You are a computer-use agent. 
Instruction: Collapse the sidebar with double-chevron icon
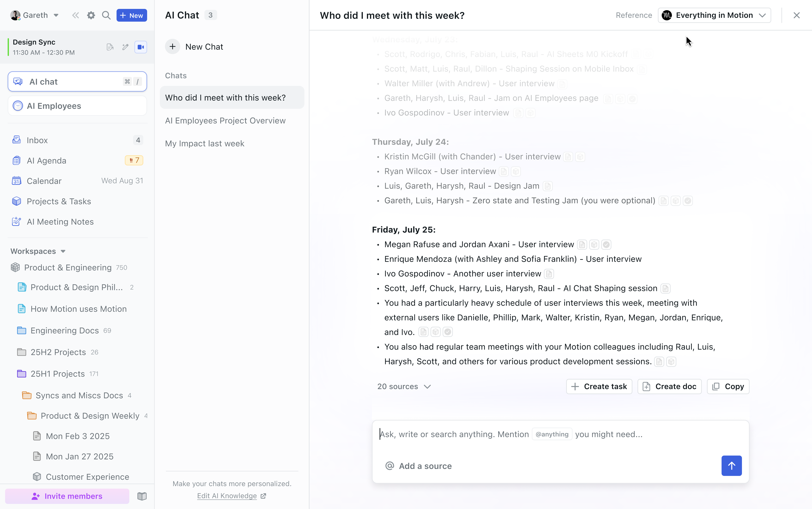coord(76,15)
